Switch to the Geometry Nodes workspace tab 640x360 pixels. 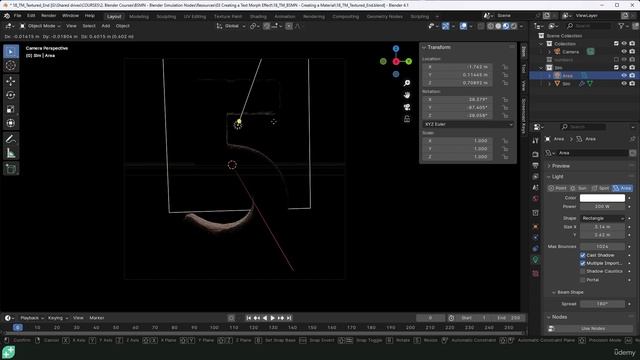tap(384, 17)
